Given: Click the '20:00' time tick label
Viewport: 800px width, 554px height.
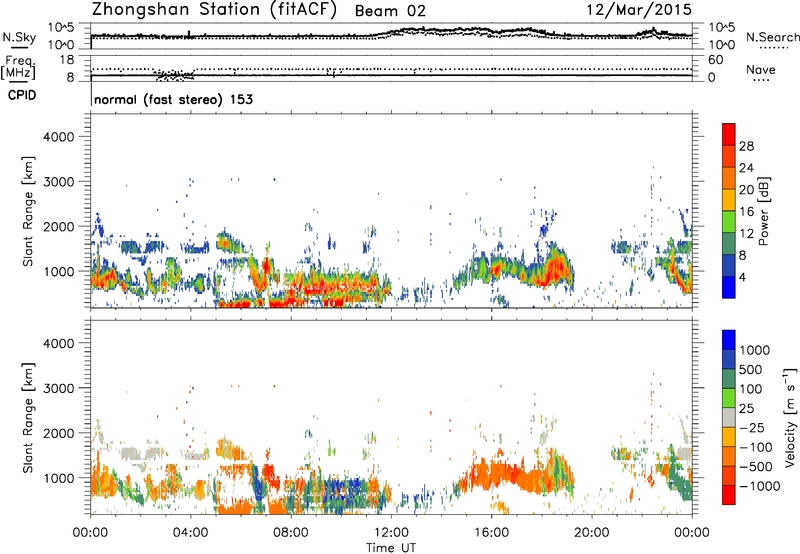Looking at the screenshot, I should click(x=591, y=533).
